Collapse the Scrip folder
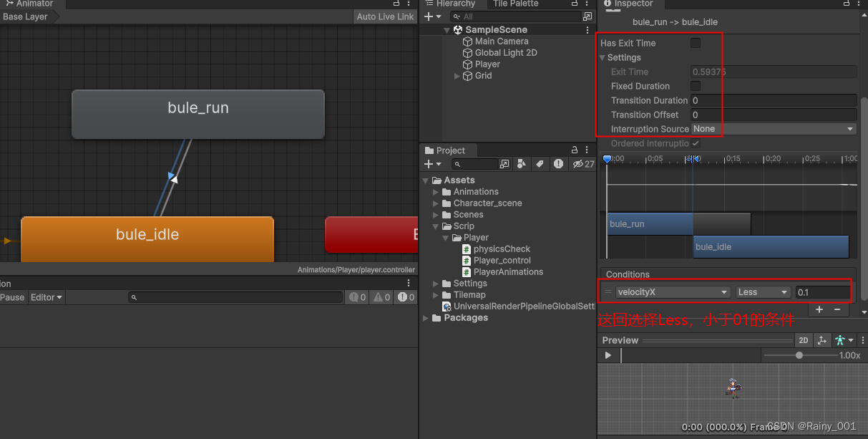868x439 pixels. click(437, 226)
